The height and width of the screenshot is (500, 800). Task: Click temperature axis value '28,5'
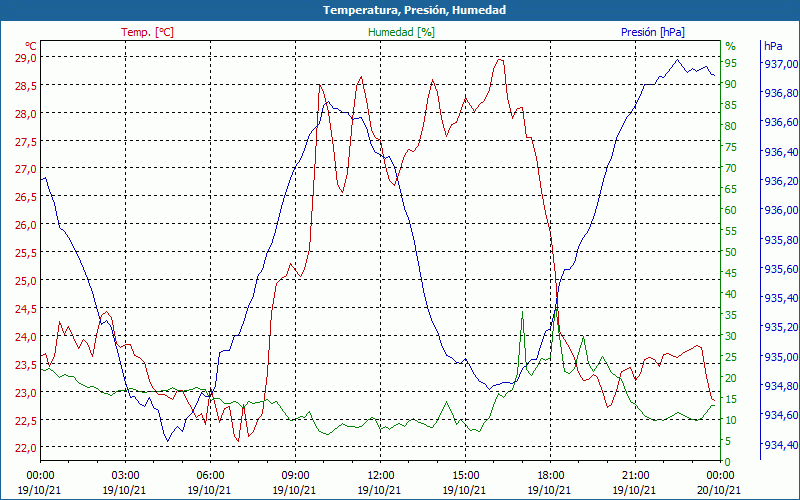point(26,86)
